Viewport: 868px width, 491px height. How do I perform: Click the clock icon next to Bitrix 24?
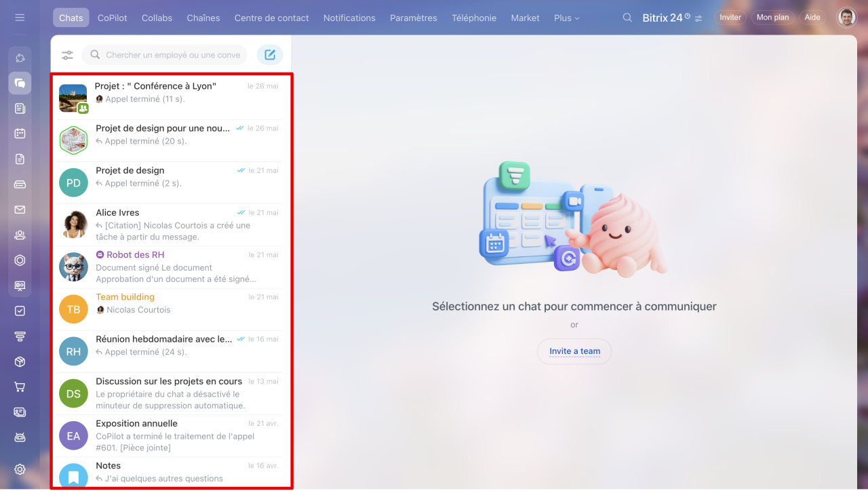(x=688, y=16)
